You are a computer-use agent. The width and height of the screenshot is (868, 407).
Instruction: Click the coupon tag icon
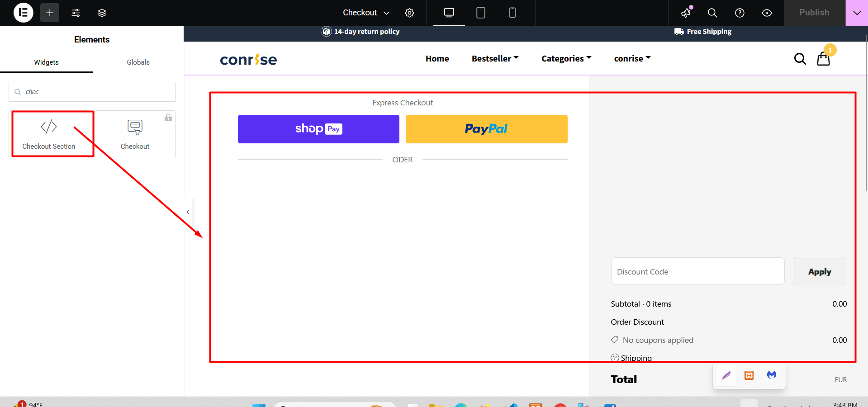coord(615,340)
